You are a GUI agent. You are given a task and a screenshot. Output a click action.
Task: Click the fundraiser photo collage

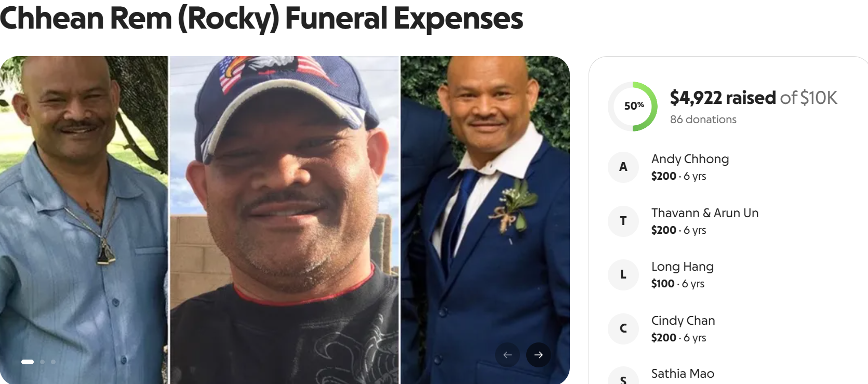(285, 220)
